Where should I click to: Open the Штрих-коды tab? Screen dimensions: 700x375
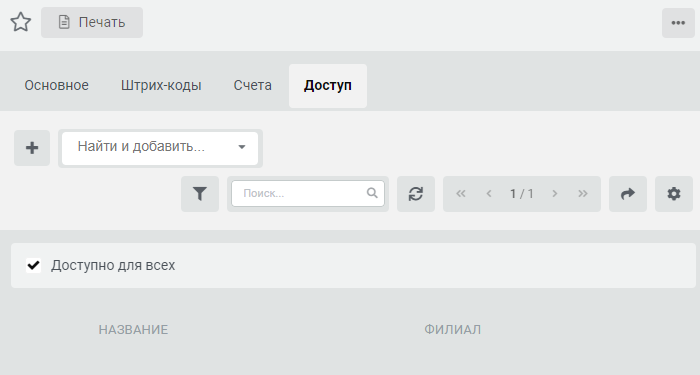click(161, 85)
